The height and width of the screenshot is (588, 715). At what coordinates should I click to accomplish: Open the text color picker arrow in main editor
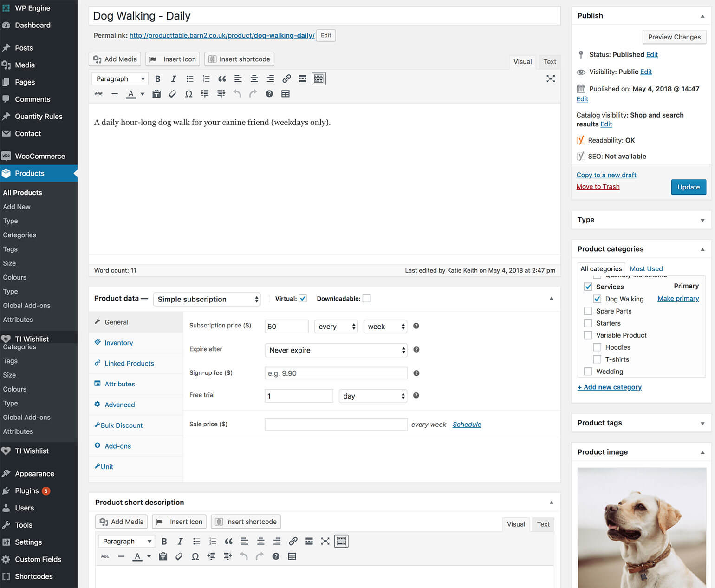tap(143, 94)
